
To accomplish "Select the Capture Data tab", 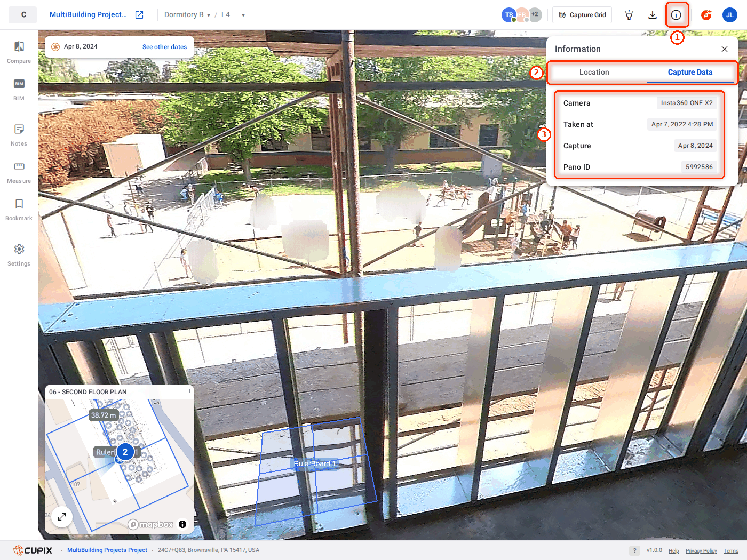I will [x=690, y=72].
